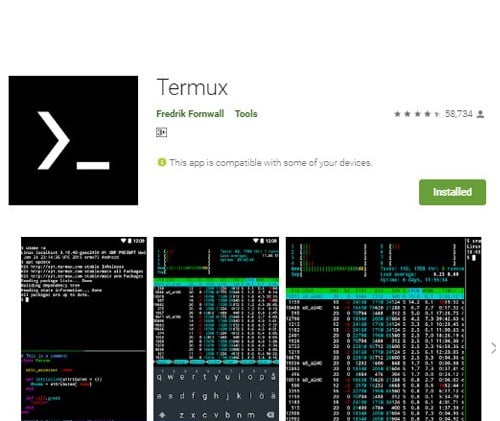
Task: Click the green Installed button
Action: coord(452,192)
